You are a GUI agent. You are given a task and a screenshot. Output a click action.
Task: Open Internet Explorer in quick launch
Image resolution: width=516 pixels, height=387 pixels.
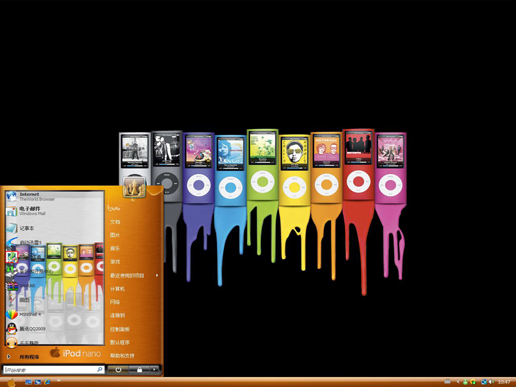point(47,382)
